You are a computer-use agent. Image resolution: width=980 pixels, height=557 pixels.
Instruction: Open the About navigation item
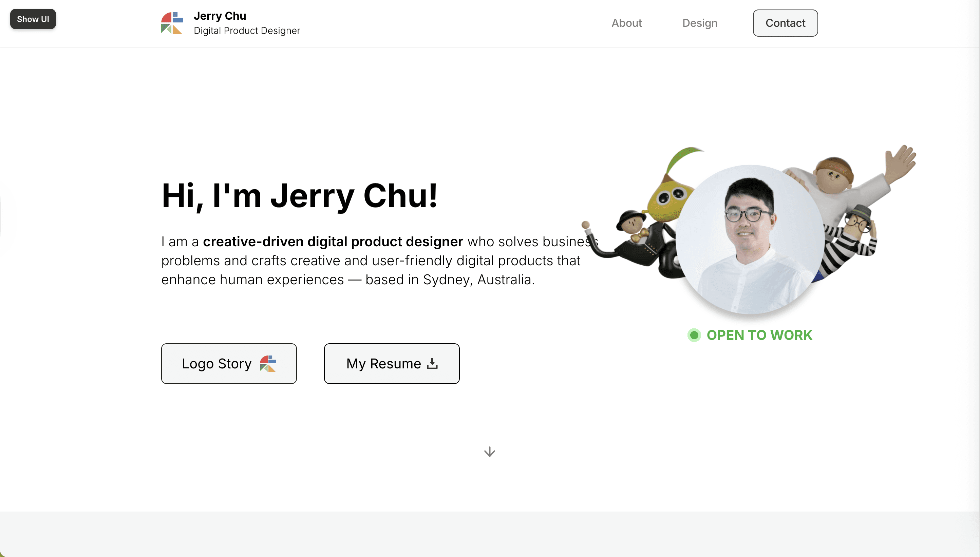point(626,23)
